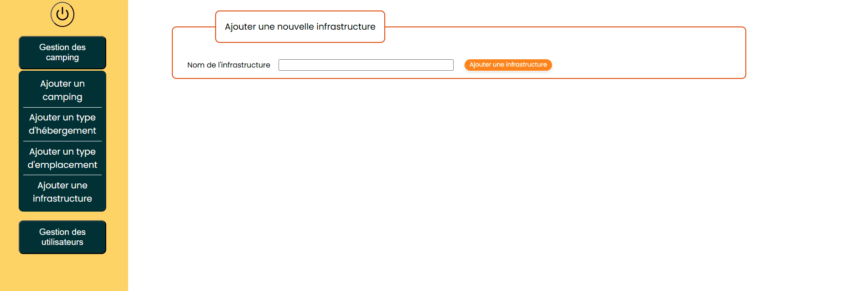Click the power logout icon

click(x=62, y=15)
